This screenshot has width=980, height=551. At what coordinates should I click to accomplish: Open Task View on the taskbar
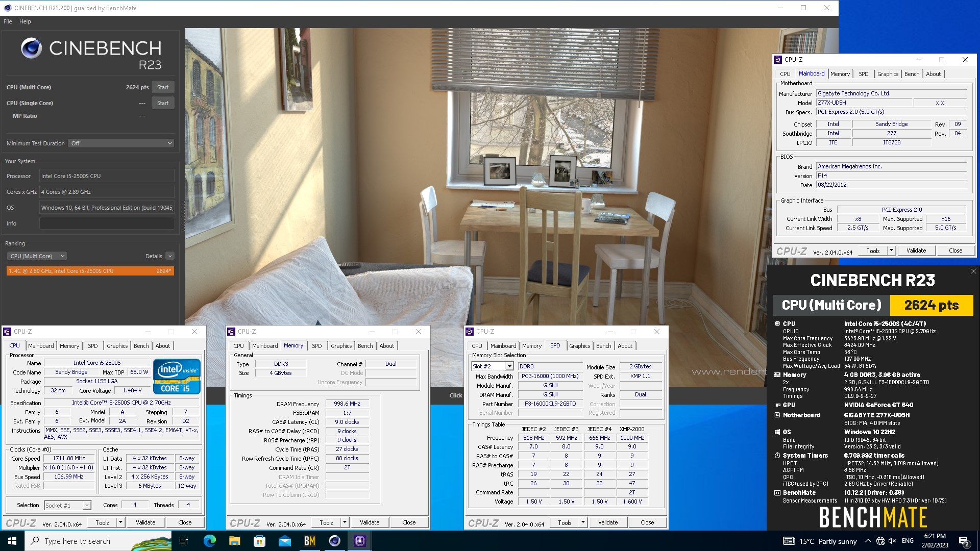pos(184,541)
